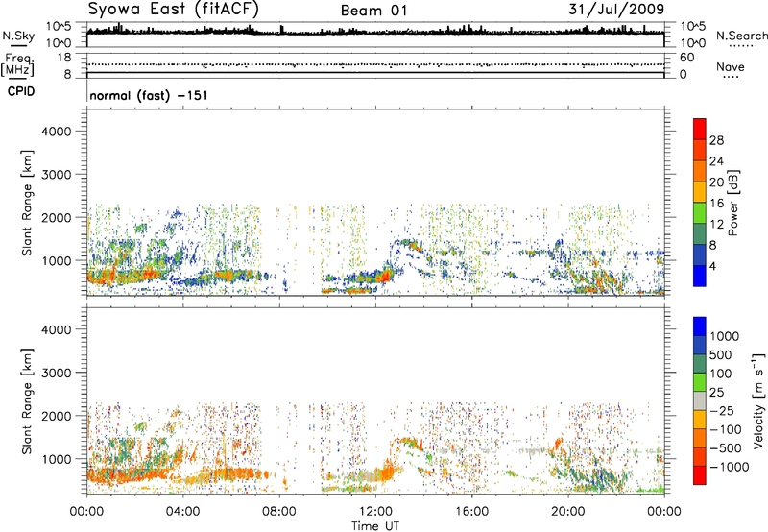The image size is (768, 532).
Task: Pick the teal 100–500 Velocity swatch
Action: click(x=700, y=364)
